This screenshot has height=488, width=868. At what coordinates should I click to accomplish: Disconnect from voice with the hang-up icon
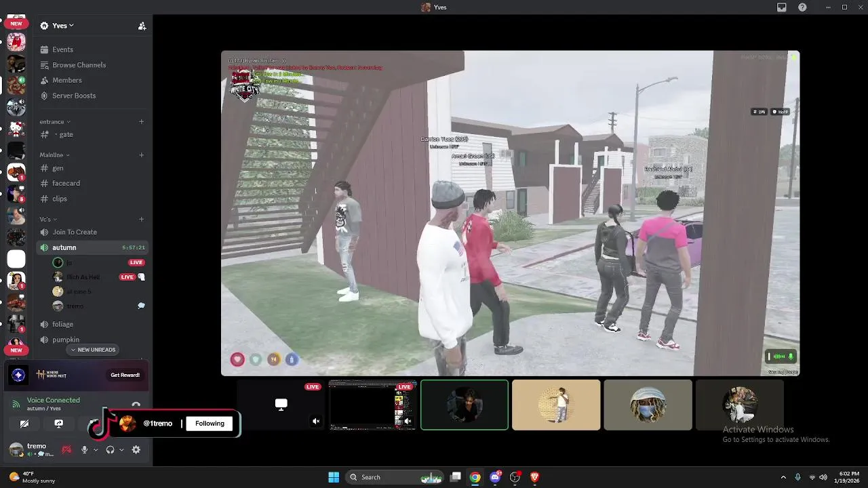(x=136, y=405)
